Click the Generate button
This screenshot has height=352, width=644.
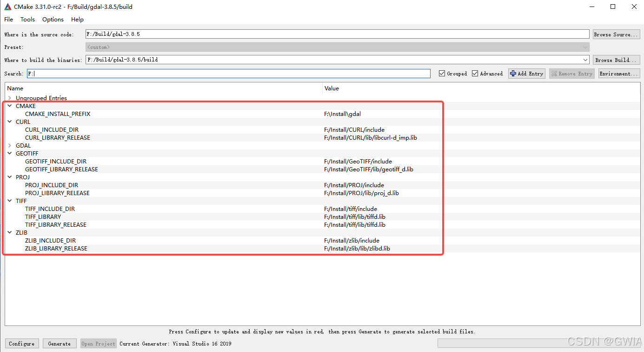[x=60, y=344]
